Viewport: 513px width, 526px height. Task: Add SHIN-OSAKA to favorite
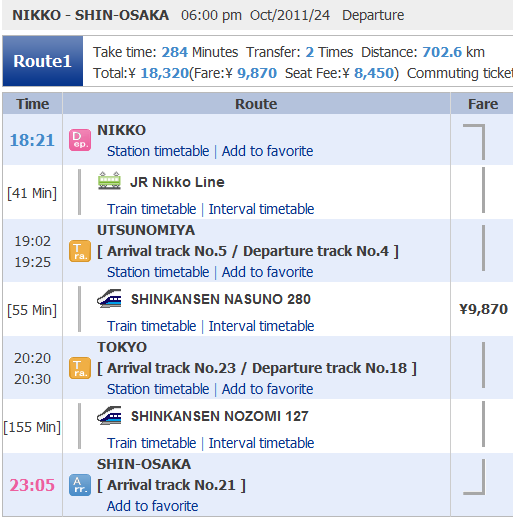point(153,506)
